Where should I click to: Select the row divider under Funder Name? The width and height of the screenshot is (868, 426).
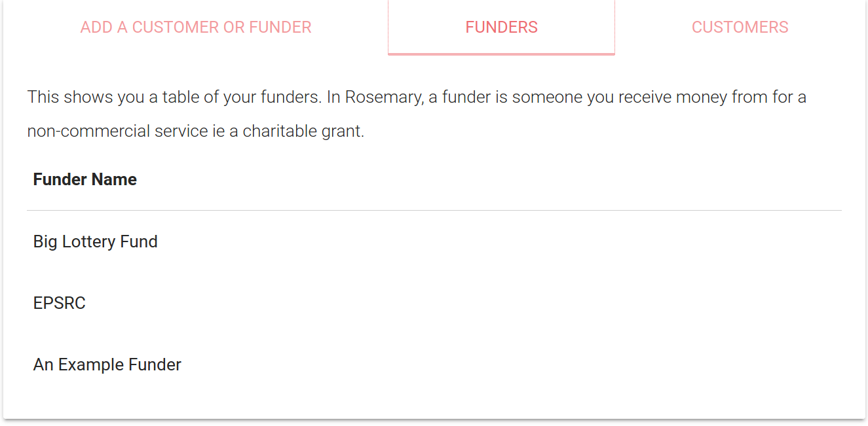point(434,210)
